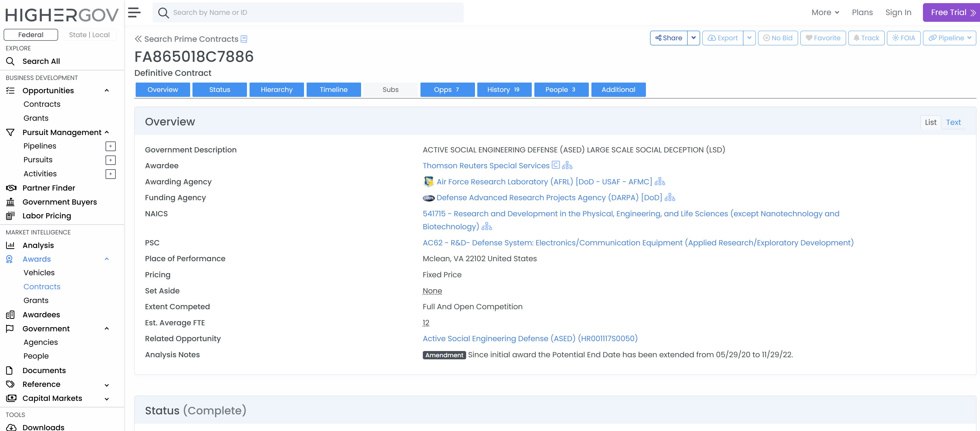Select the Federal toggle
Image resolution: width=980 pixels, height=431 pixels.
(31, 35)
